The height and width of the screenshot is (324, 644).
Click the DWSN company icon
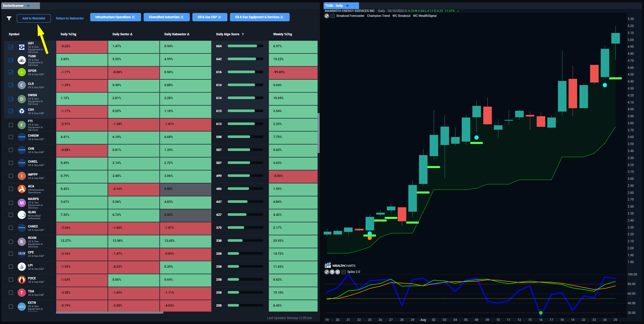(x=22, y=99)
